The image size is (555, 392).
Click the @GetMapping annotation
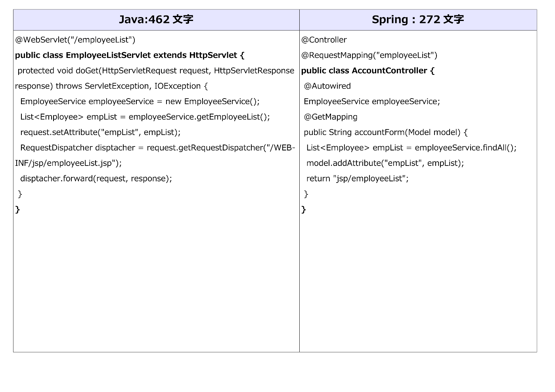(x=331, y=117)
